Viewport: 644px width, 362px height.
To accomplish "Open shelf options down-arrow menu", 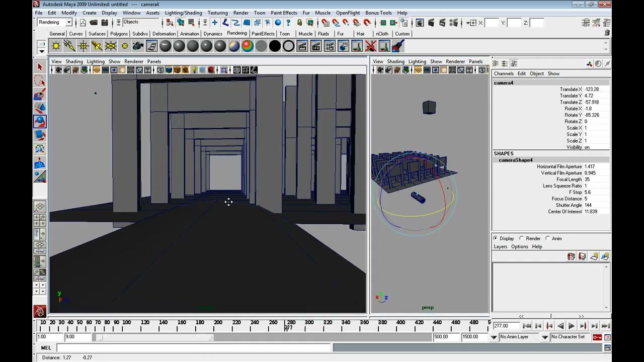I will tap(42, 51).
